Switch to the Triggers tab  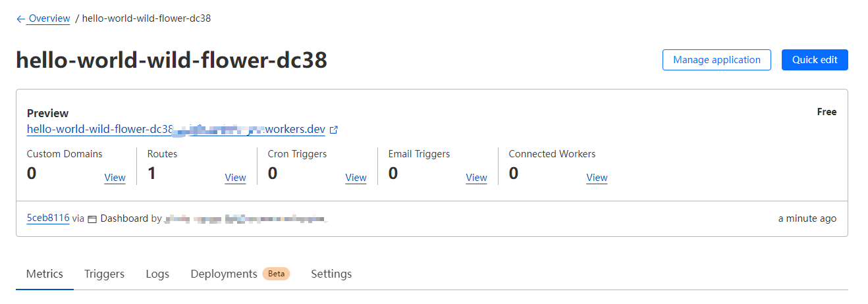coord(104,274)
